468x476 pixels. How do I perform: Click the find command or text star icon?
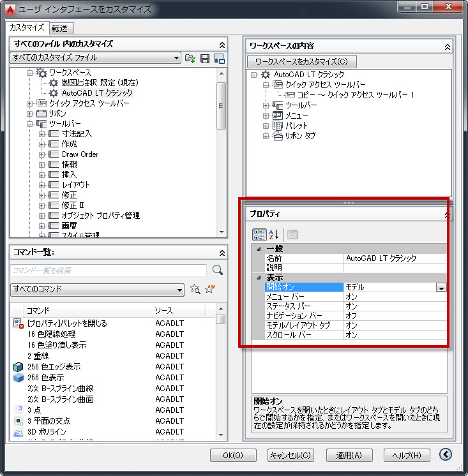195,289
